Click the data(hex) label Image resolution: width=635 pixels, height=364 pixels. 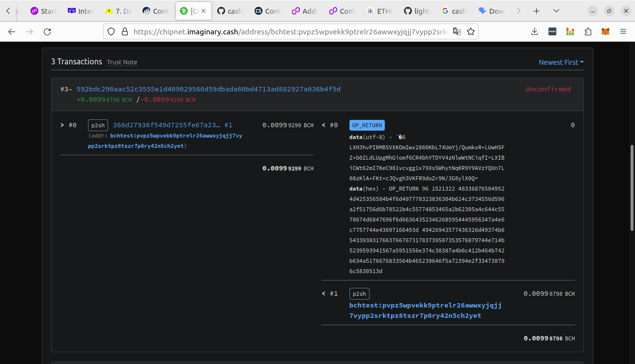pos(364,189)
